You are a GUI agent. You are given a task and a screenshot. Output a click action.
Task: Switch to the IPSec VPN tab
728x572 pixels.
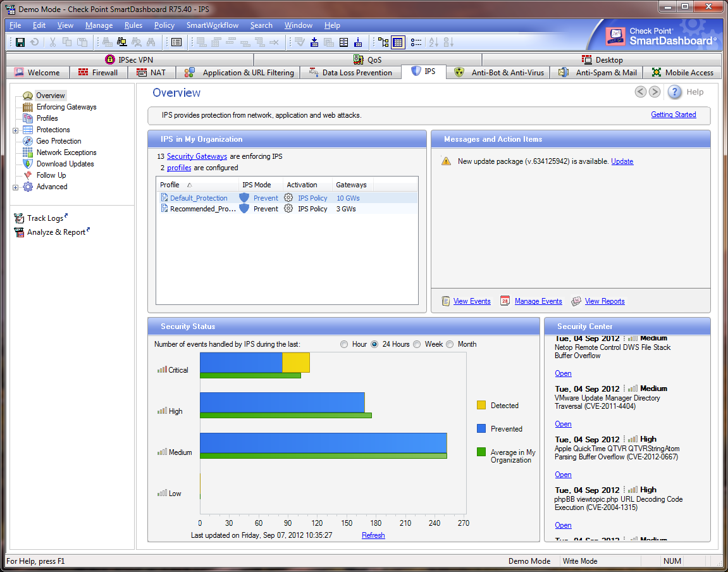tap(130, 60)
